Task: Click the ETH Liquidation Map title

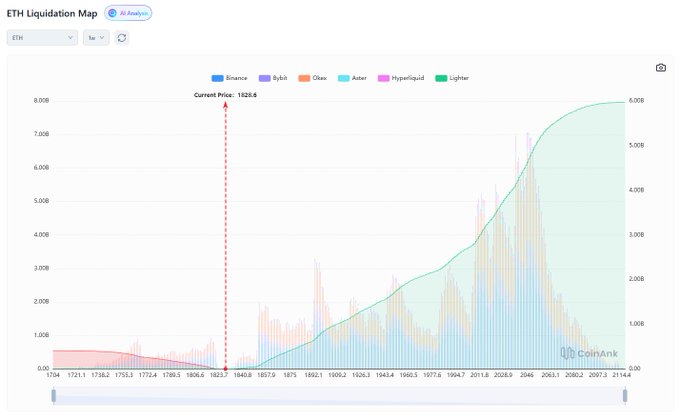Action: (x=52, y=13)
